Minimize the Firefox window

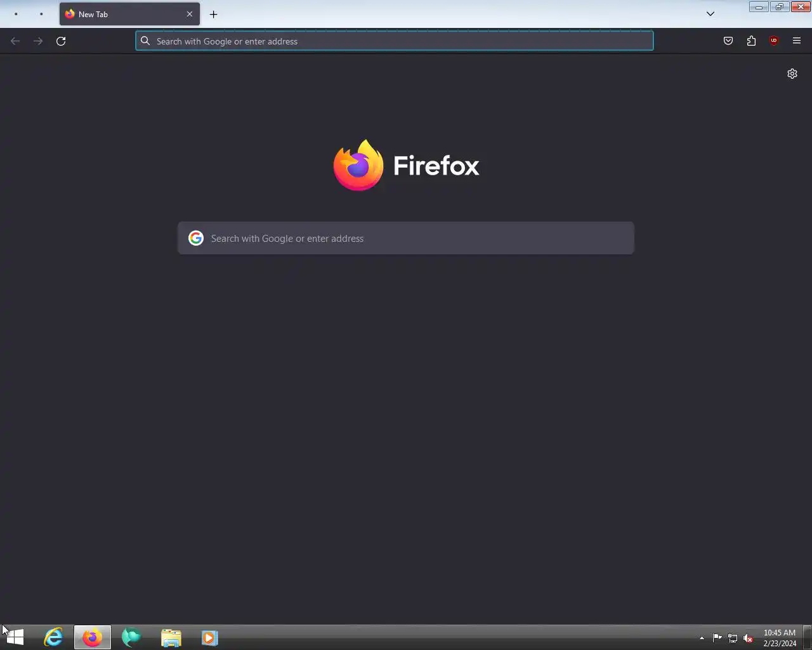pyautogui.click(x=759, y=7)
